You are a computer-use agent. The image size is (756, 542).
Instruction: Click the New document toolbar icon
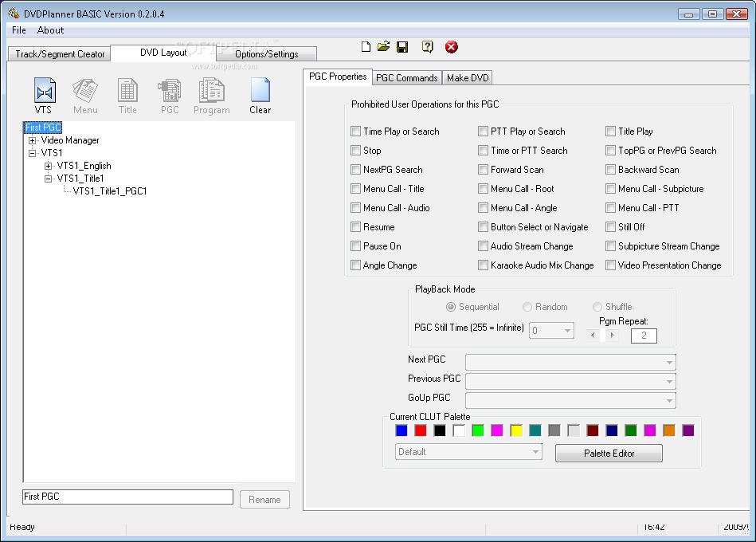click(366, 47)
